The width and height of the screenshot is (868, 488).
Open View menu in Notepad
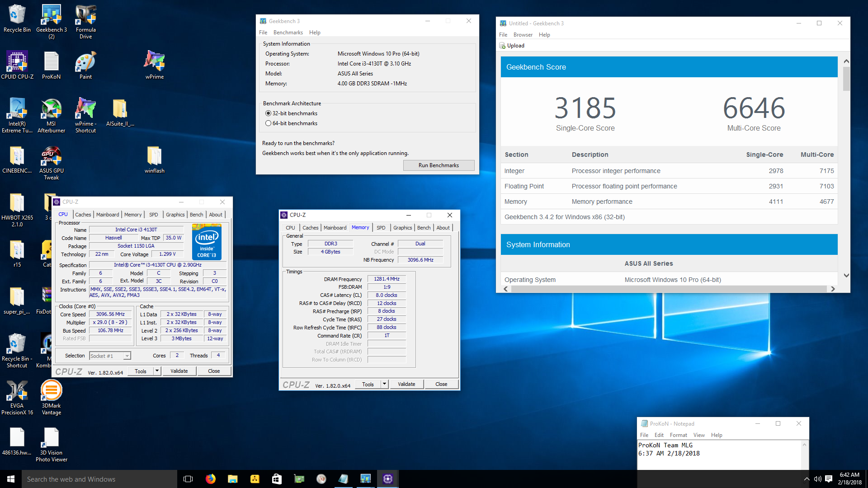click(x=699, y=435)
